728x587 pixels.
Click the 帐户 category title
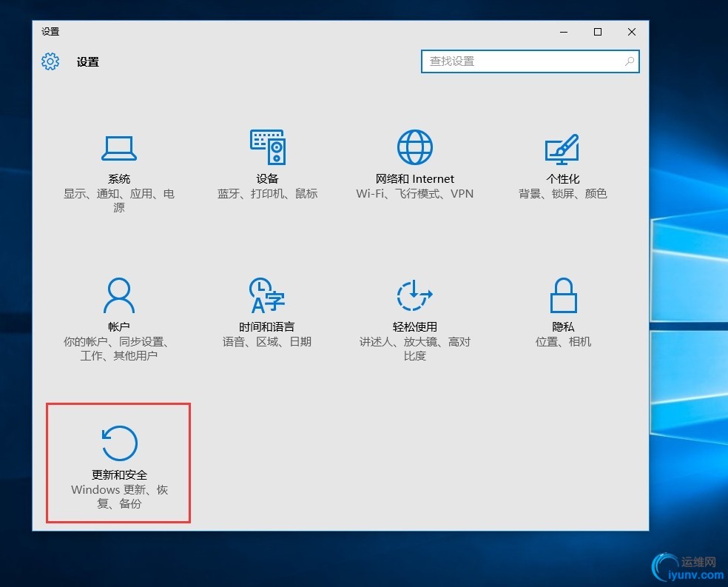pyautogui.click(x=119, y=326)
